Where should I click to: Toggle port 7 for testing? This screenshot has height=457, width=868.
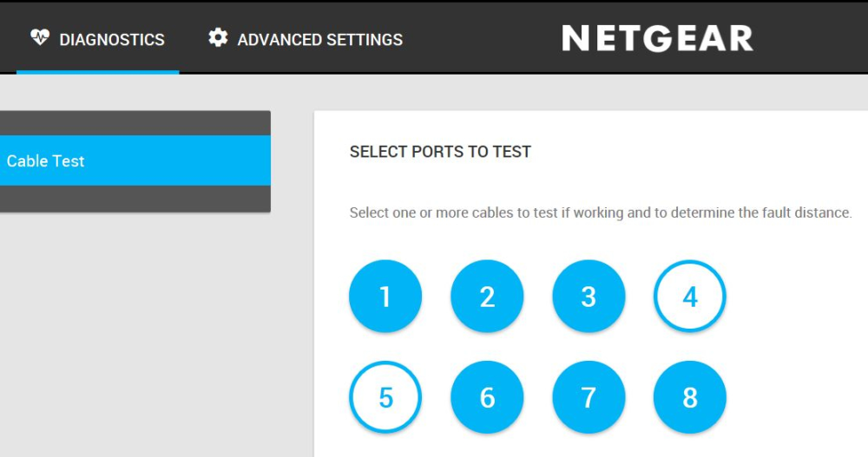point(589,398)
